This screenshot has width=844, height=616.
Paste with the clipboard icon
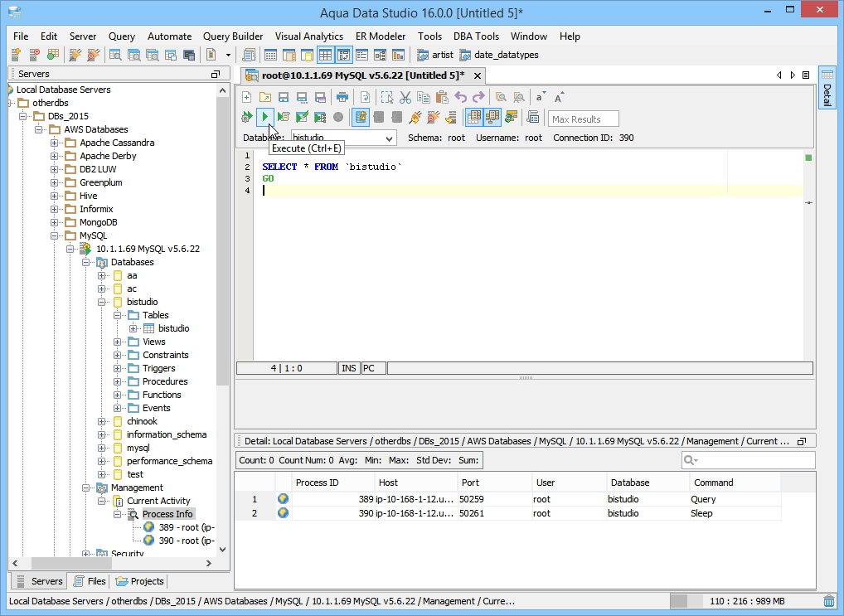tap(442, 98)
